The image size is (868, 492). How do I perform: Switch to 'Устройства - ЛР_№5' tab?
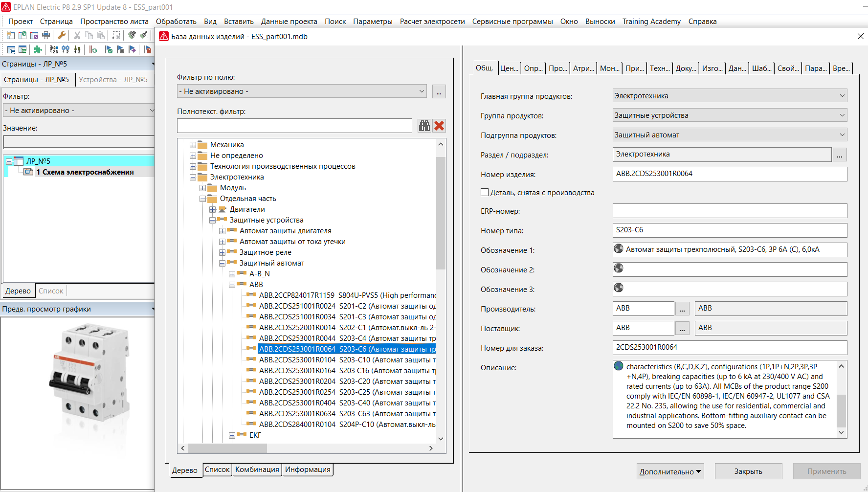pos(113,80)
